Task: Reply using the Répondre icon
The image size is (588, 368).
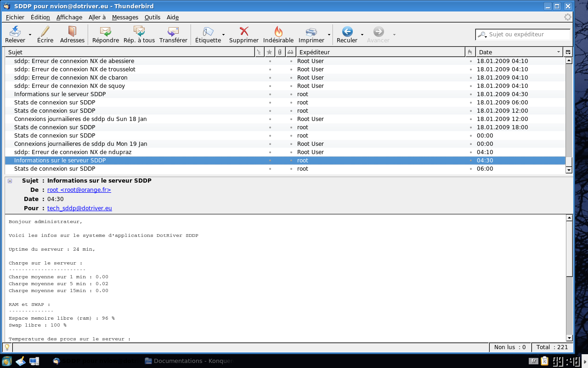Action: [105, 32]
